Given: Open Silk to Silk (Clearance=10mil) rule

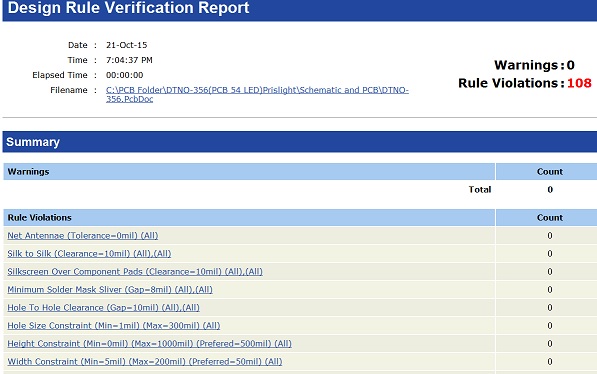Looking at the screenshot, I should [x=89, y=254].
